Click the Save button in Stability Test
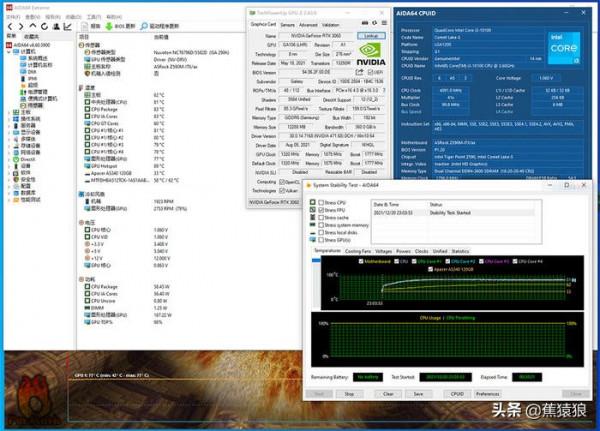 [418, 394]
